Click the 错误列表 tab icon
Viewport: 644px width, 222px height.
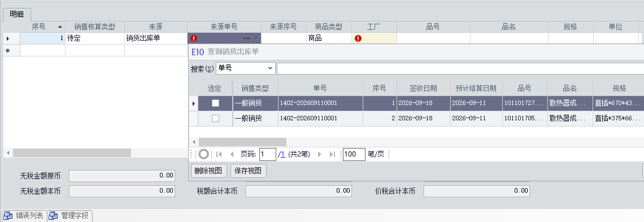click(x=8, y=215)
